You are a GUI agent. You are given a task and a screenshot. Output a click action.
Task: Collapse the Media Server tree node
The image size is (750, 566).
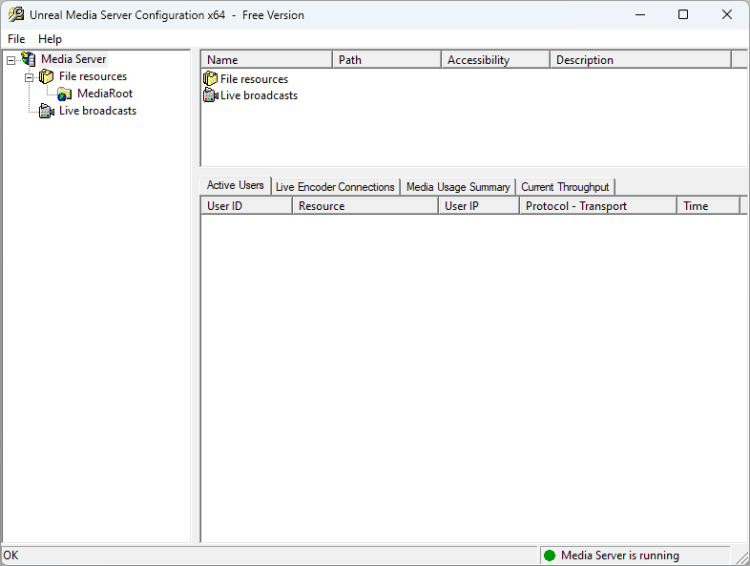(11, 60)
